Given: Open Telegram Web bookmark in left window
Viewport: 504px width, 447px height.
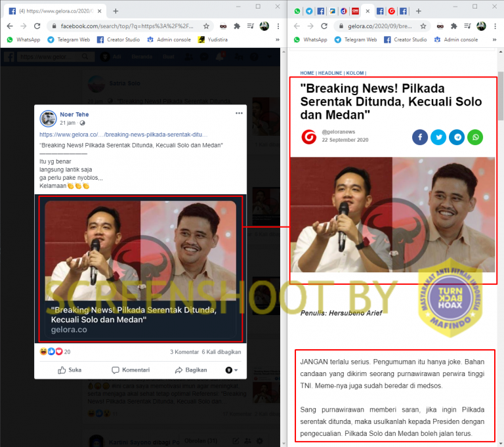Looking at the screenshot, I should (68, 39).
